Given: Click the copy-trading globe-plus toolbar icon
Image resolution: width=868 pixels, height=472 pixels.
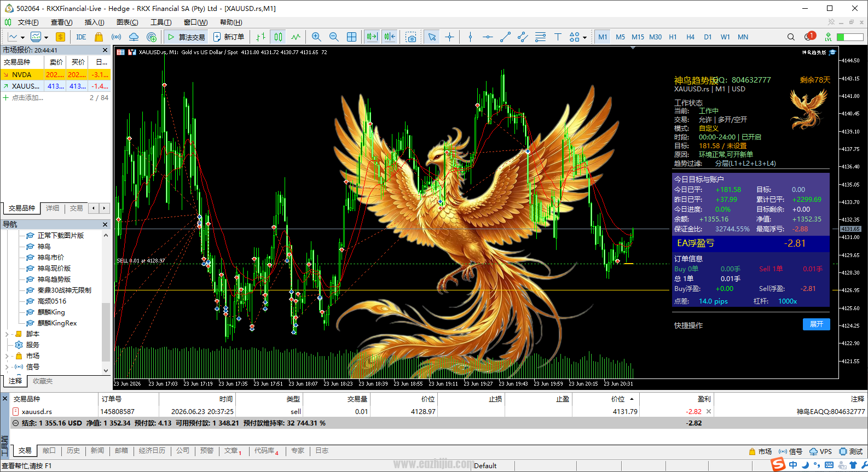Looking at the screenshot, I should click(152, 37).
